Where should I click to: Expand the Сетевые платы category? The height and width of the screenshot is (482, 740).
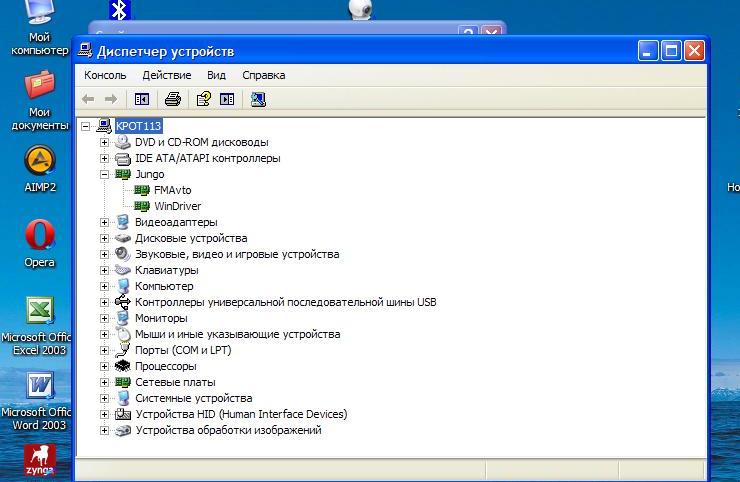tap(104, 382)
